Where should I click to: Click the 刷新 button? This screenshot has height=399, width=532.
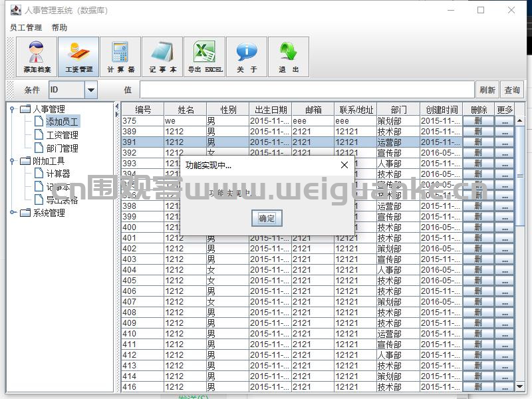point(487,90)
